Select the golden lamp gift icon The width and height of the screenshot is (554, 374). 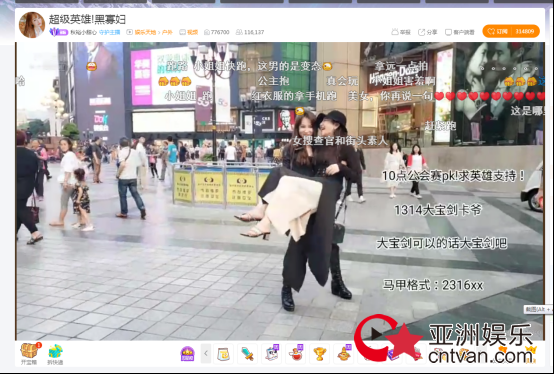tap(343, 354)
